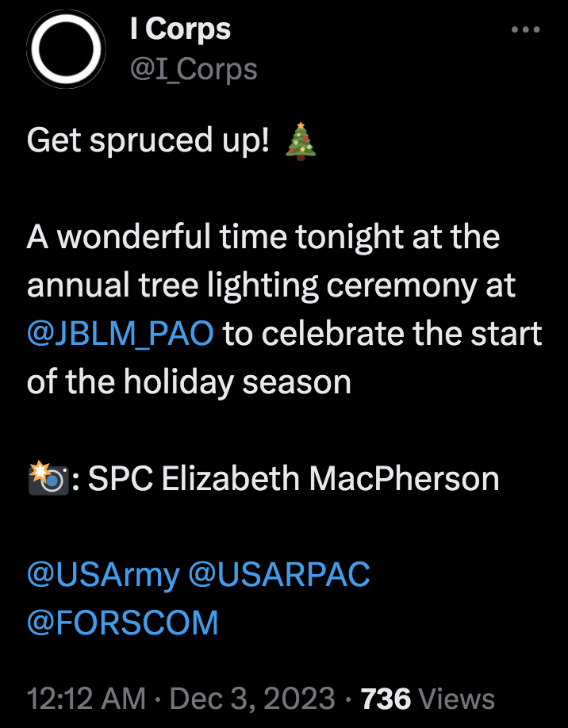The height and width of the screenshot is (728, 568).
Task: Open the @I_Corps handle link
Action: (x=194, y=69)
